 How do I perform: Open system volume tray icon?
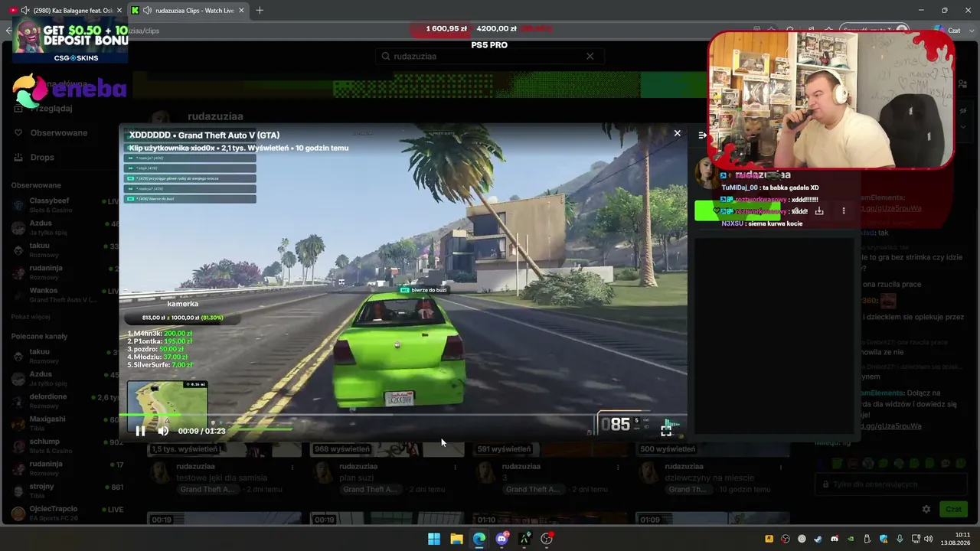[x=928, y=539]
